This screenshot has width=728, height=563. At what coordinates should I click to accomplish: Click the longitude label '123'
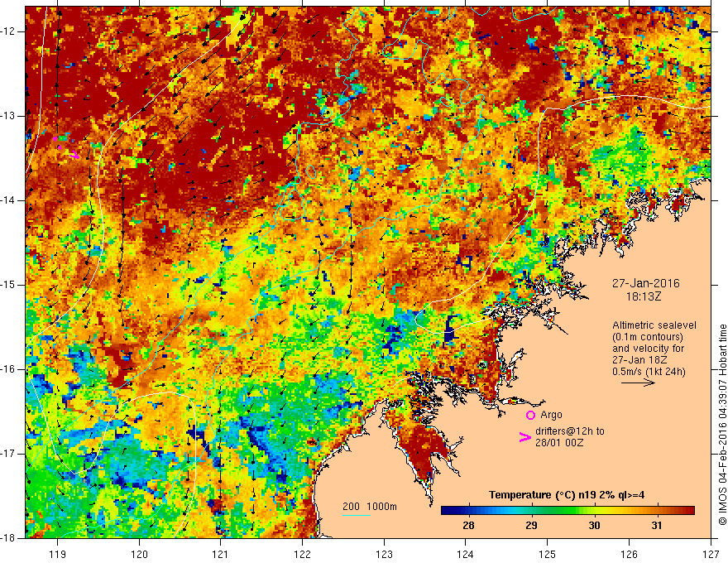(x=384, y=554)
